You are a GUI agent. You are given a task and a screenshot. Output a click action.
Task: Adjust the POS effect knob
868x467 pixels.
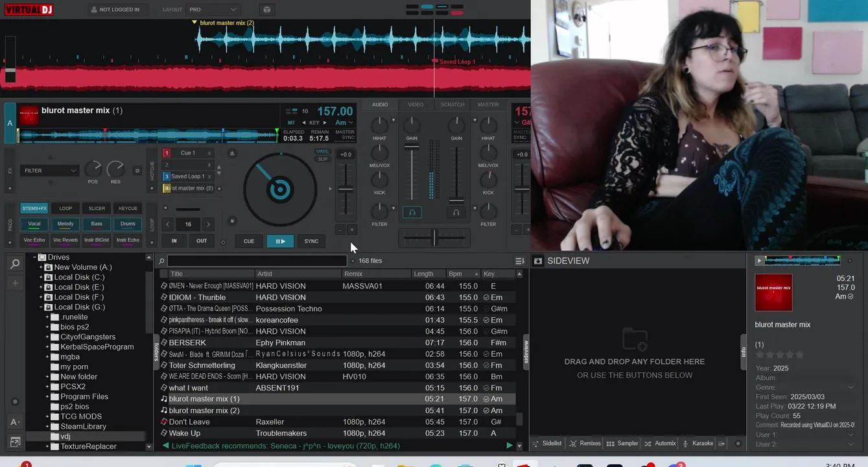[x=93, y=170]
